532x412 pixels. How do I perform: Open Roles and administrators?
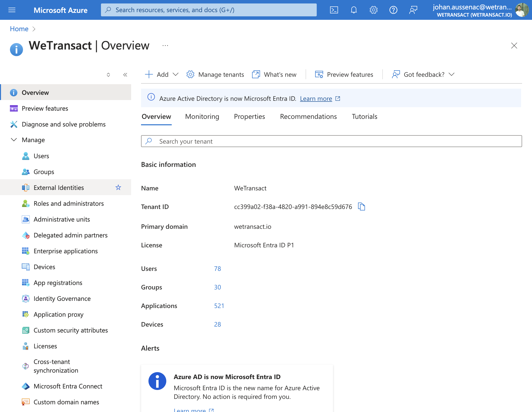pyautogui.click(x=66, y=204)
